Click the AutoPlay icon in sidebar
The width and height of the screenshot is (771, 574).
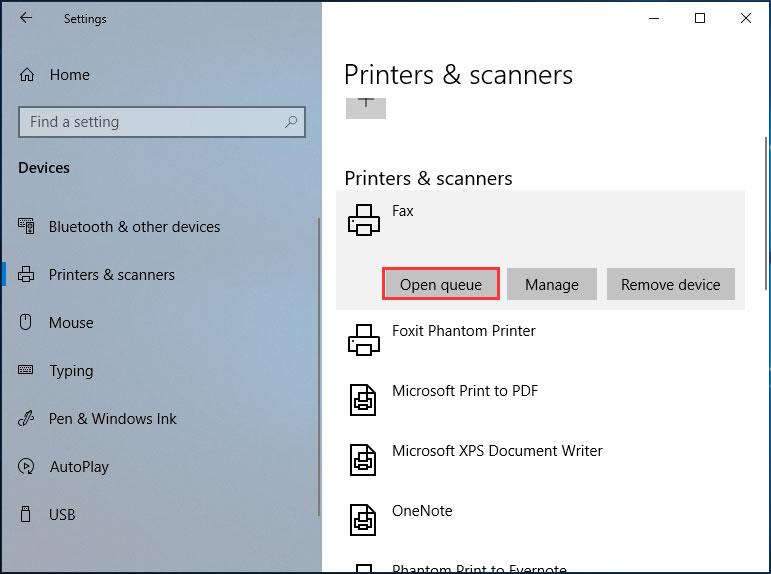pyautogui.click(x=26, y=466)
